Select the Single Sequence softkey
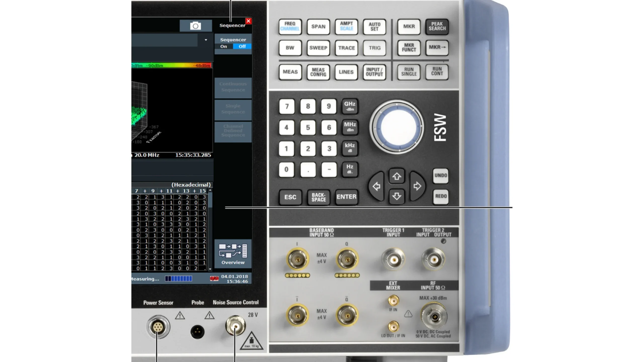The image size is (644, 362). click(233, 109)
